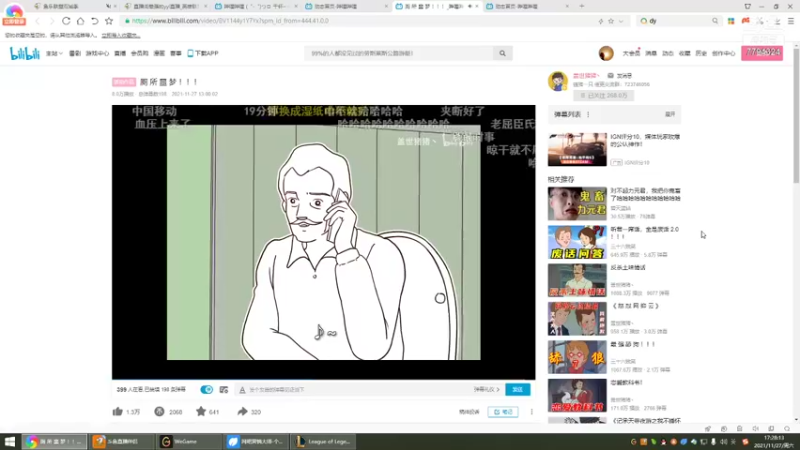Favorite the video with star icon
Viewport: 800px width, 450px height.
coord(201,411)
